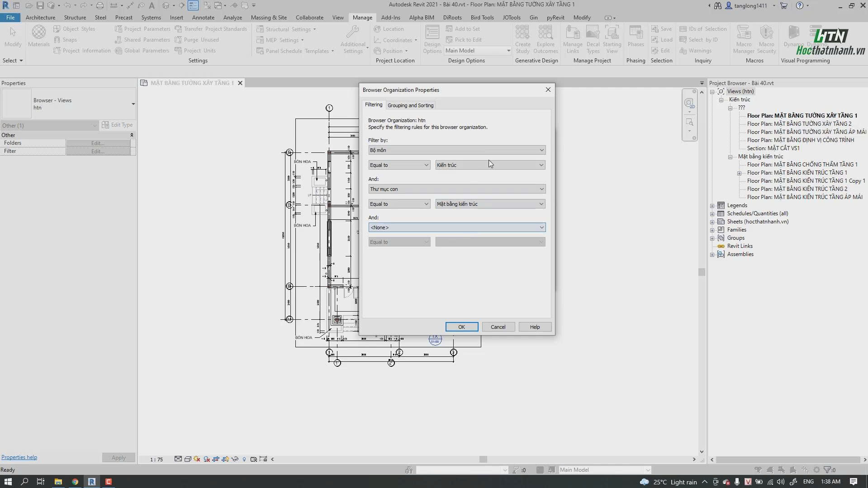Expand the Legends node in Project Browser
Viewport: 868px width, 488px height.
point(712,206)
